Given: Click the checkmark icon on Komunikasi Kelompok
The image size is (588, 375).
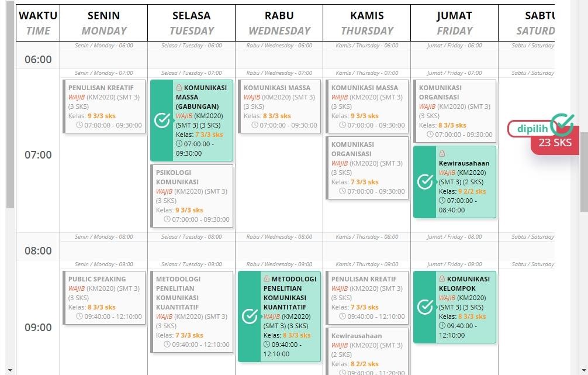Looking at the screenshot, I should (x=425, y=306).
